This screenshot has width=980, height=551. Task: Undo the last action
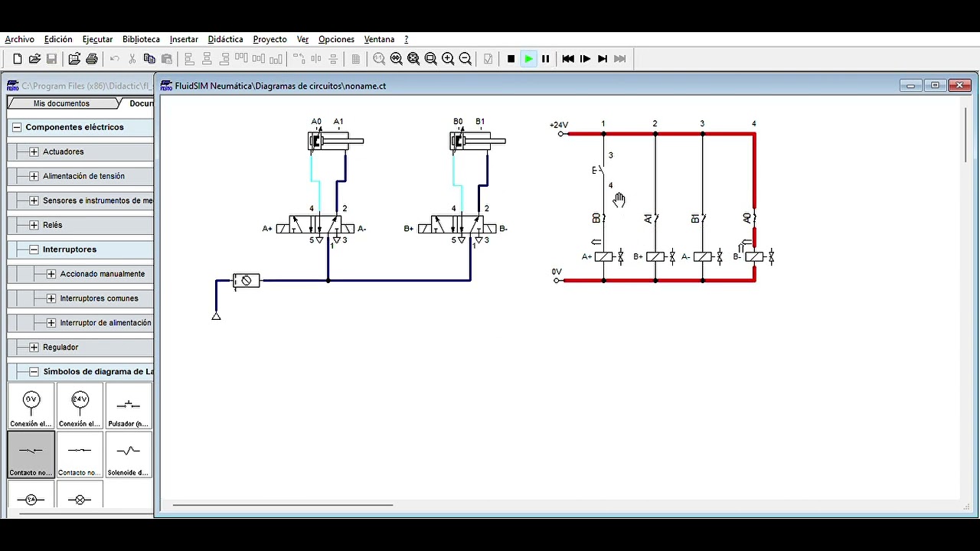tap(115, 59)
